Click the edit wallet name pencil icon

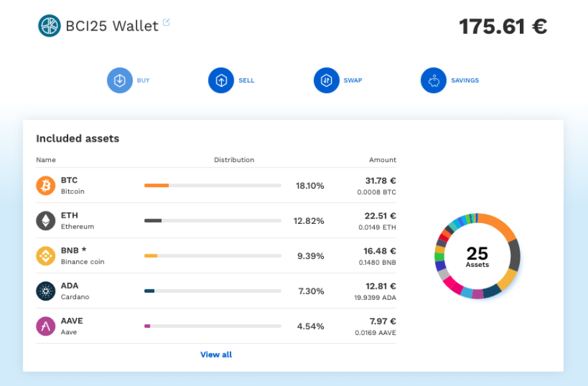tap(166, 23)
